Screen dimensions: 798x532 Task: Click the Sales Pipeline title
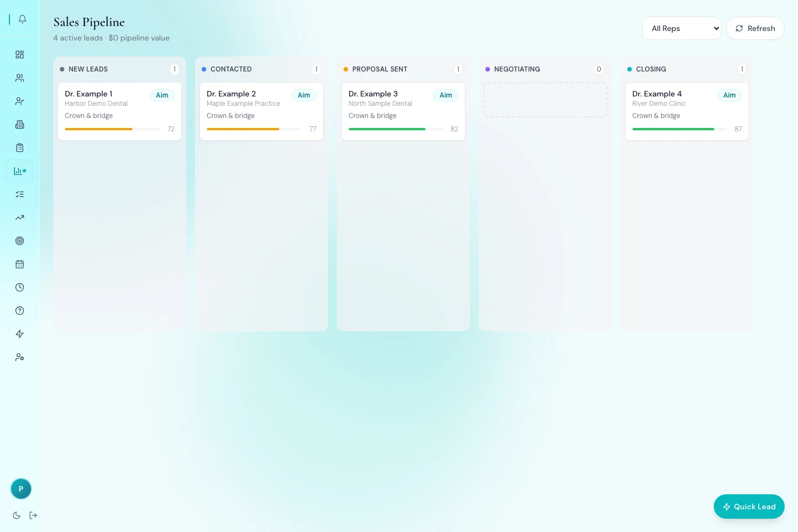(89, 22)
